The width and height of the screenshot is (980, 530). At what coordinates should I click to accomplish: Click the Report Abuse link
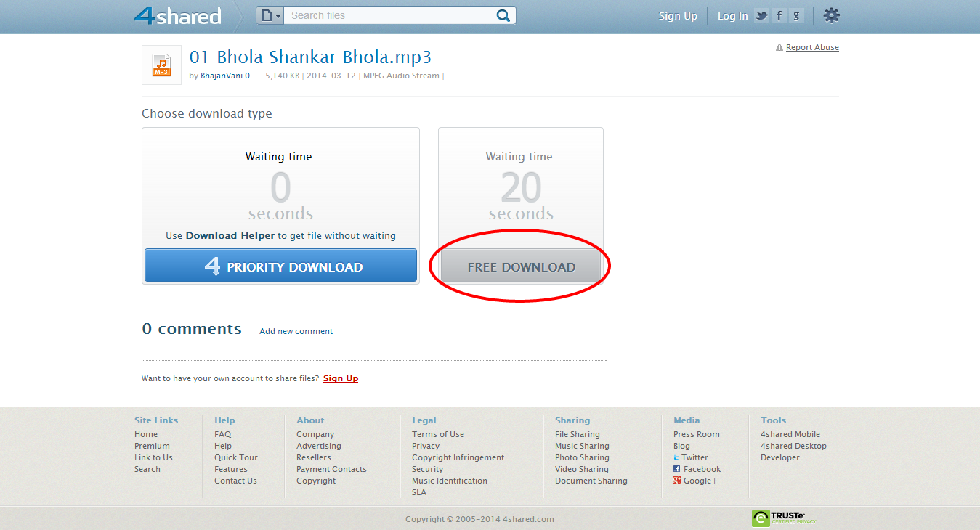tap(812, 47)
